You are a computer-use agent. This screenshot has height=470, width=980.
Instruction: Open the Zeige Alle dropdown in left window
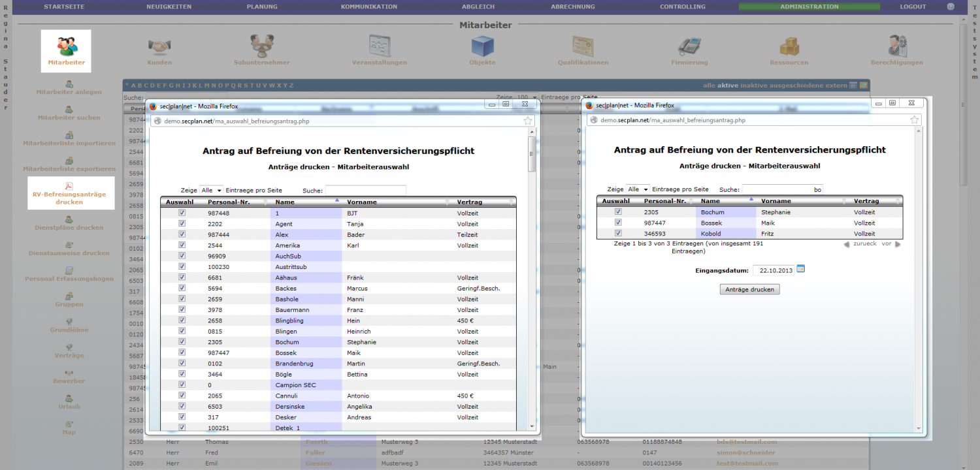(x=211, y=190)
